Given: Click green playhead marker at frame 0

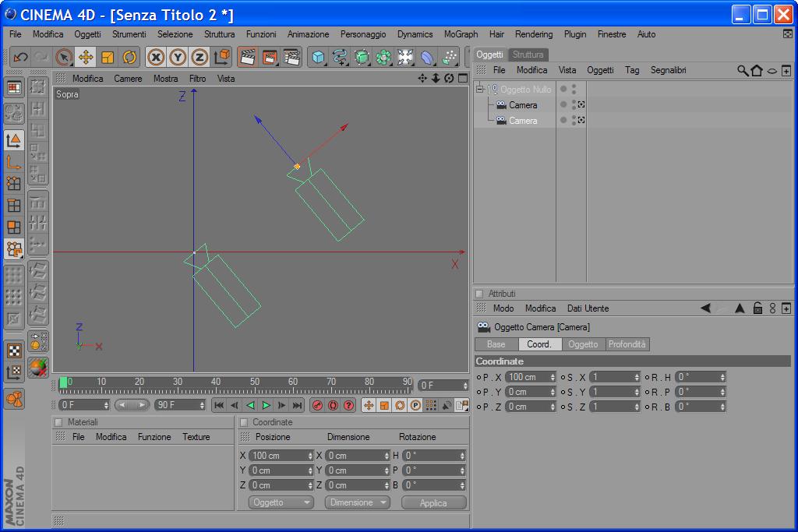Looking at the screenshot, I should [x=63, y=382].
